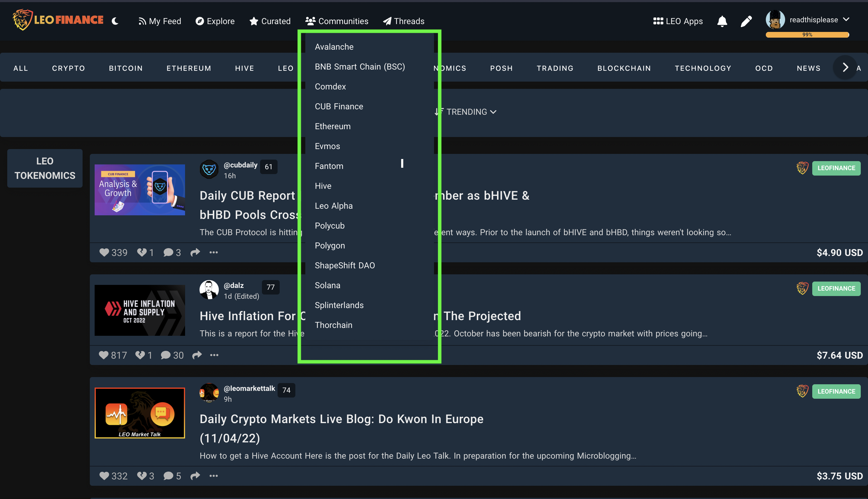Share the Hive Inflation post
The width and height of the screenshot is (868, 499).
(197, 355)
